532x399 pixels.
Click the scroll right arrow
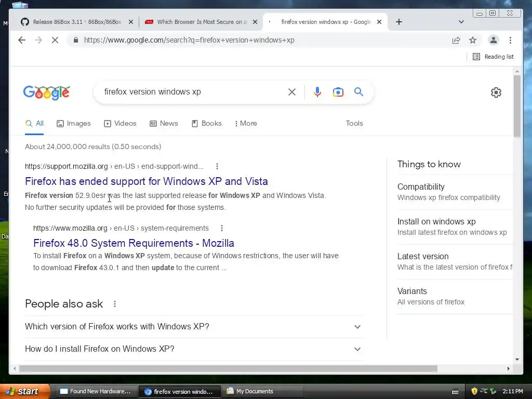[x=508, y=368]
